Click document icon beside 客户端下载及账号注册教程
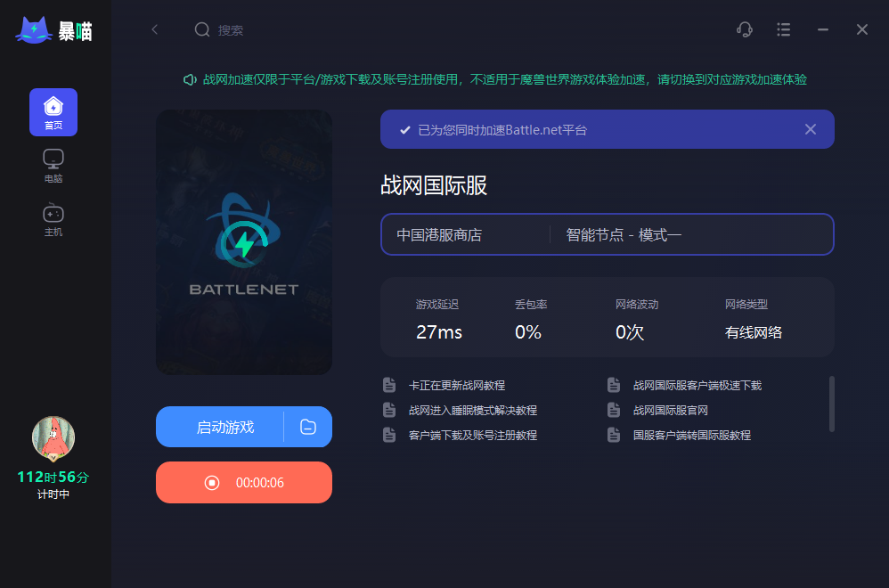 (x=389, y=435)
